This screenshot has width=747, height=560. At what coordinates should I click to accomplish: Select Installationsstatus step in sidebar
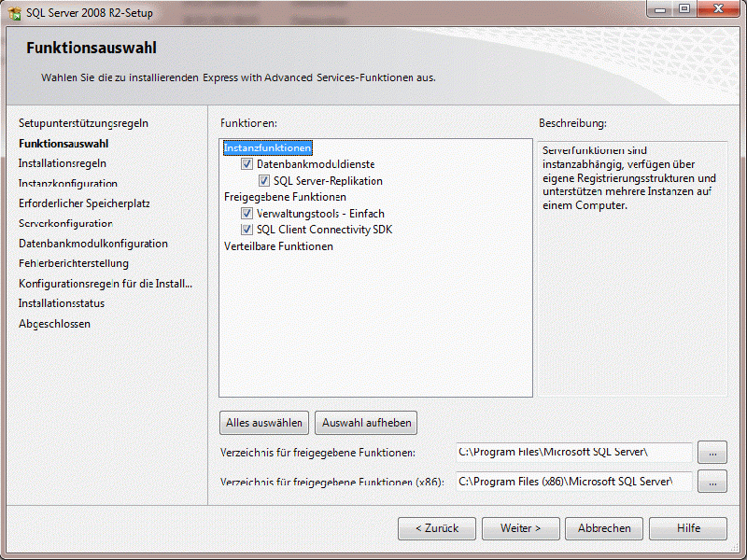62,303
